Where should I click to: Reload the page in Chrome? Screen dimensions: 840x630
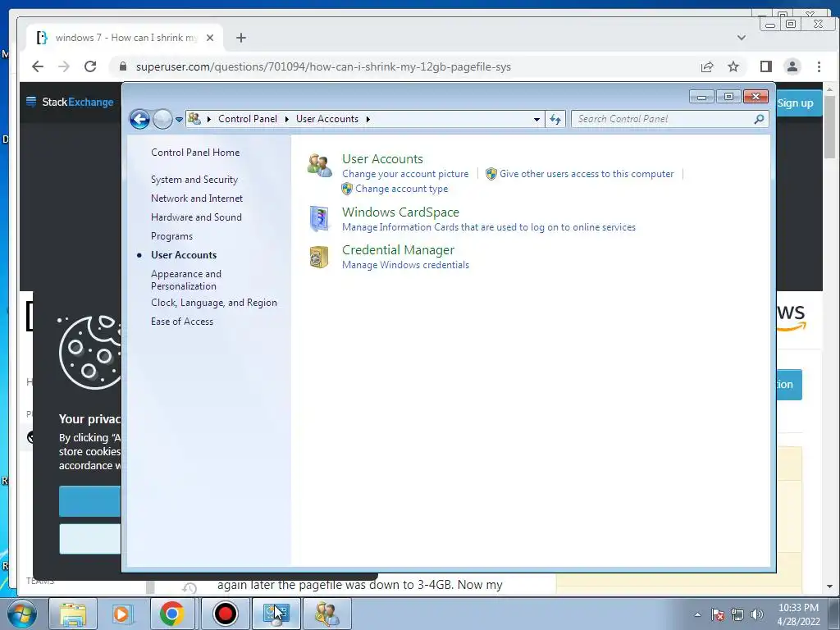(90, 66)
